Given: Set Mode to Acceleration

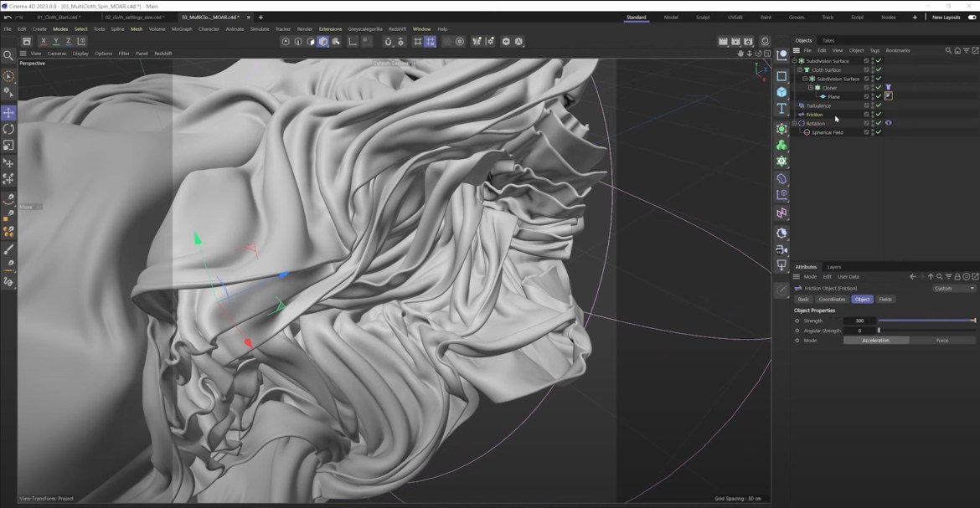Looking at the screenshot, I should (875, 341).
